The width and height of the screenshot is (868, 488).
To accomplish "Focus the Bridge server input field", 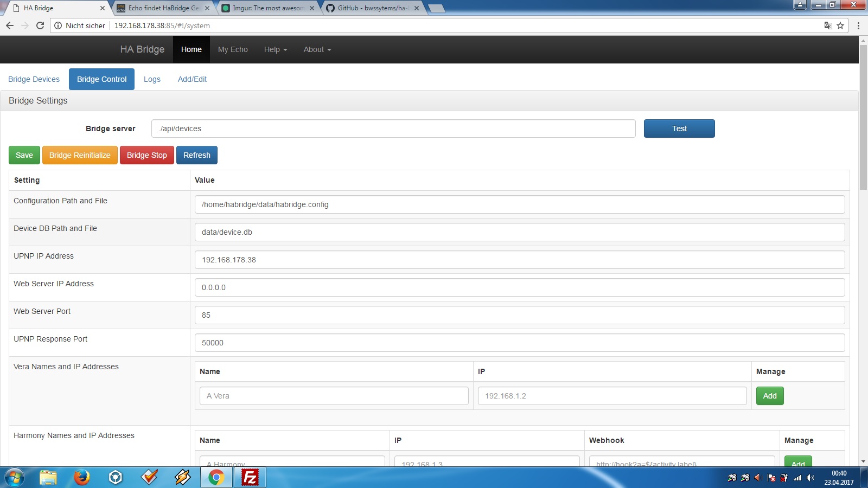I will click(393, 129).
